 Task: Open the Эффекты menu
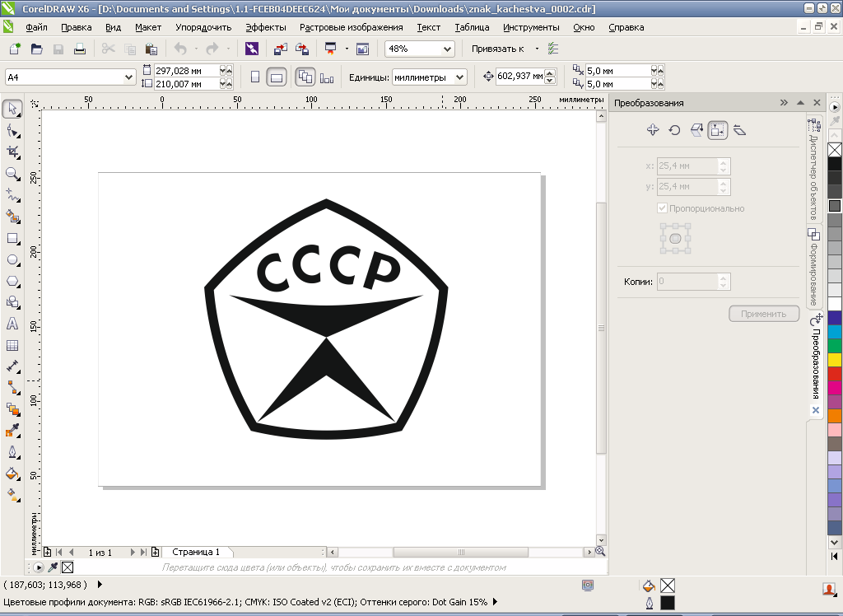(x=266, y=27)
